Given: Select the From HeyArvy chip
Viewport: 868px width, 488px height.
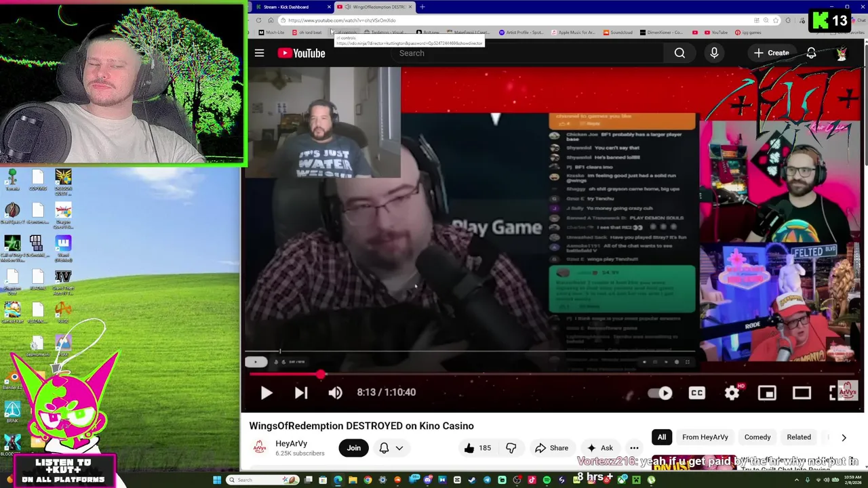Looking at the screenshot, I should [705, 437].
